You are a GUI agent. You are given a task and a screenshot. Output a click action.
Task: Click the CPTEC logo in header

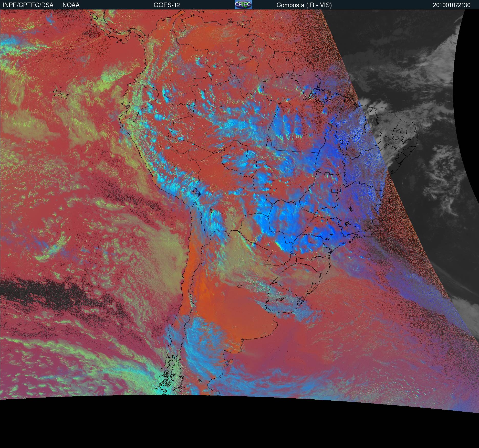[x=243, y=5]
